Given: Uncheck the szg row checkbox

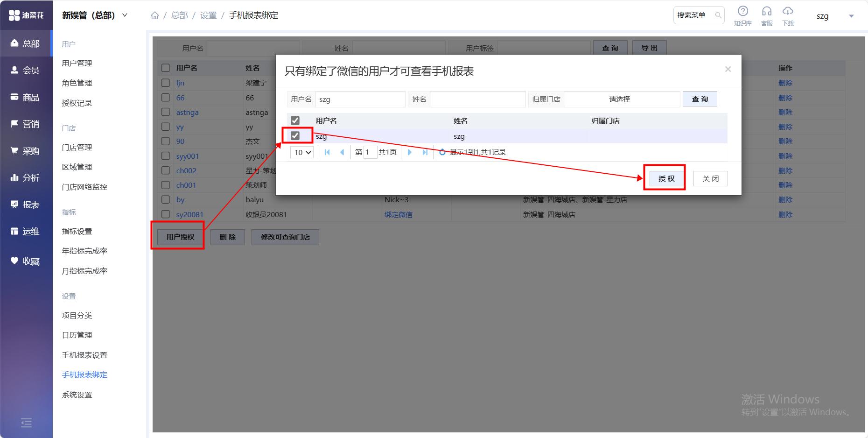Looking at the screenshot, I should tap(295, 135).
